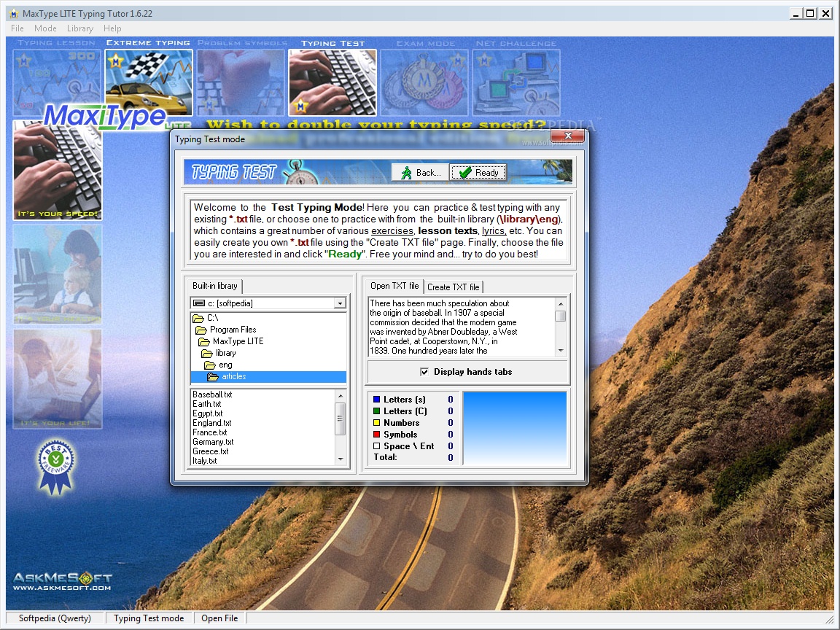Click the file list scroll up arrow

(x=341, y=395)
